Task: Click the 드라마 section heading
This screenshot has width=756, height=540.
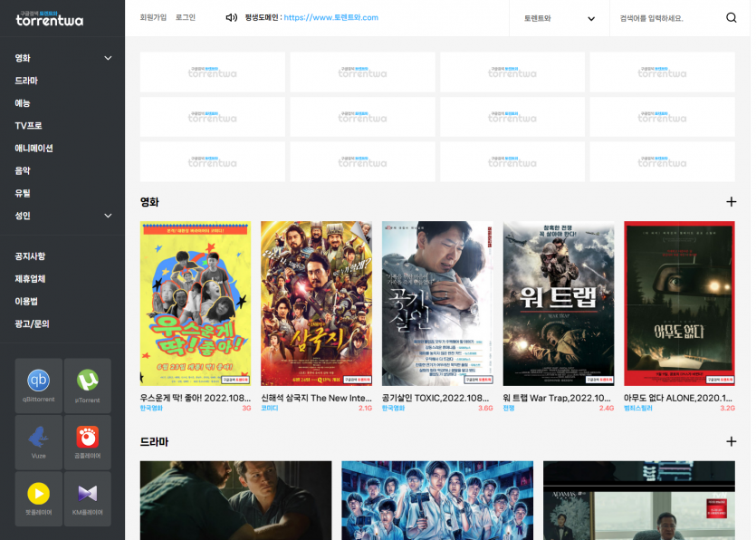Action: pyautogui.click(x=154, y=441)
